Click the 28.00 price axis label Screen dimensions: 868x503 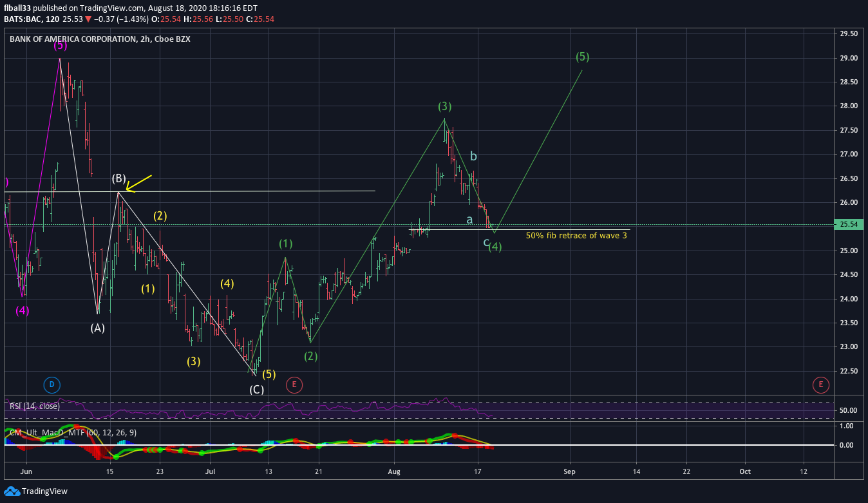[848, 106]
